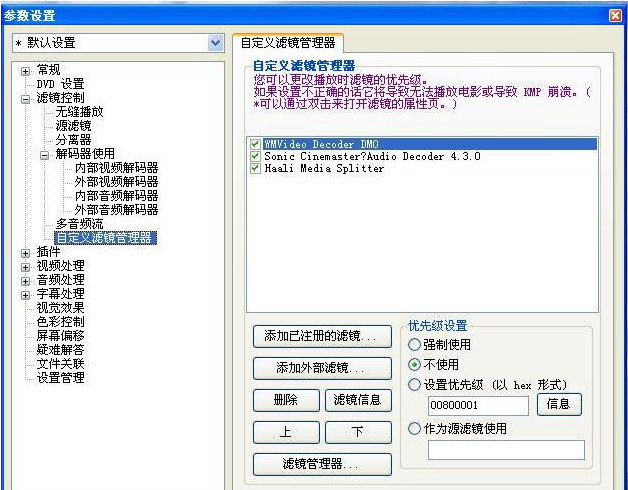This screenshot has width=628, height=490.
Task: Choose 设置优先级 (以 hex 形式) radio option
Action: 414,384
